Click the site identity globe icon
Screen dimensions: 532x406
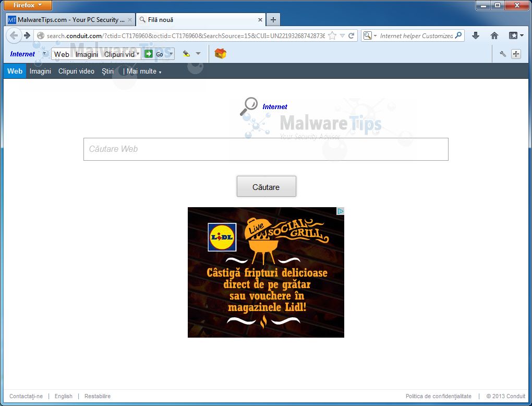40,35
